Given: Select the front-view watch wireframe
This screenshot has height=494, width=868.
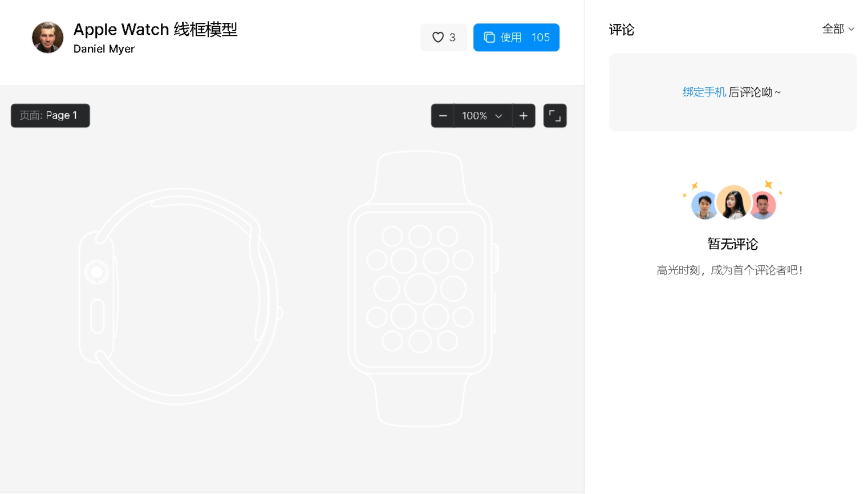Looking at the screenshot, I should [421, 289].
